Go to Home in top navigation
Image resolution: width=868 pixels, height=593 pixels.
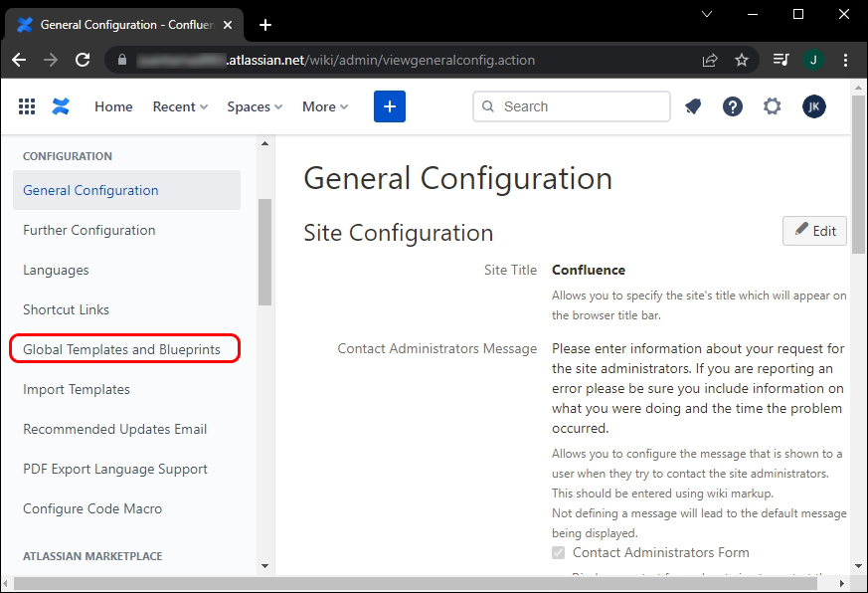(x=113, y=106)
